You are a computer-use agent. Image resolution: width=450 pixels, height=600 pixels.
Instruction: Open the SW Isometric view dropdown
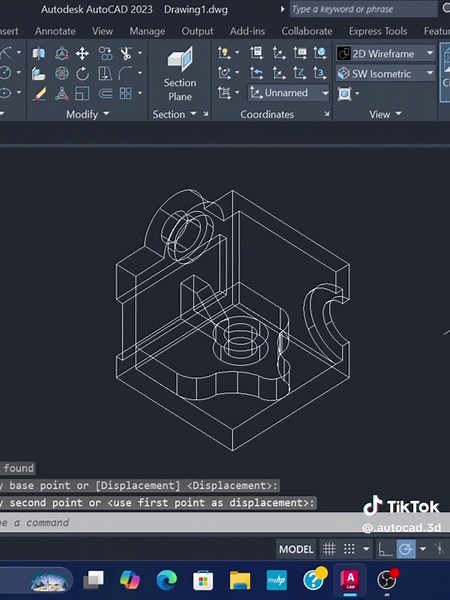click(x=386, y=73)
